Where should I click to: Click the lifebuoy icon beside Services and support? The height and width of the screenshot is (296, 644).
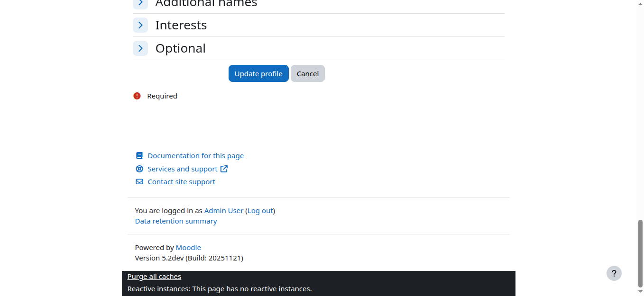(x=139, y=169)
